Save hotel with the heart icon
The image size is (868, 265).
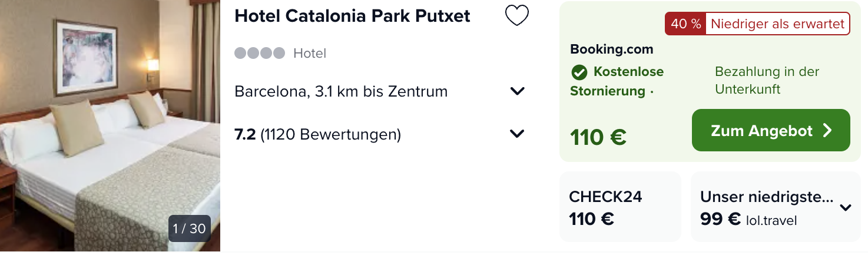(517, 16)
